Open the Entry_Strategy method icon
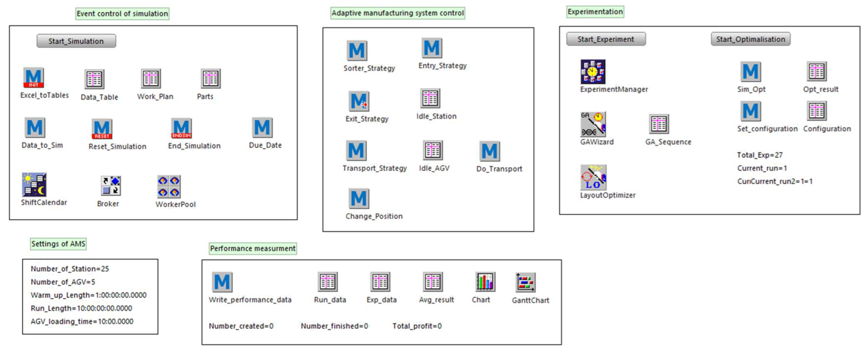 431,48
